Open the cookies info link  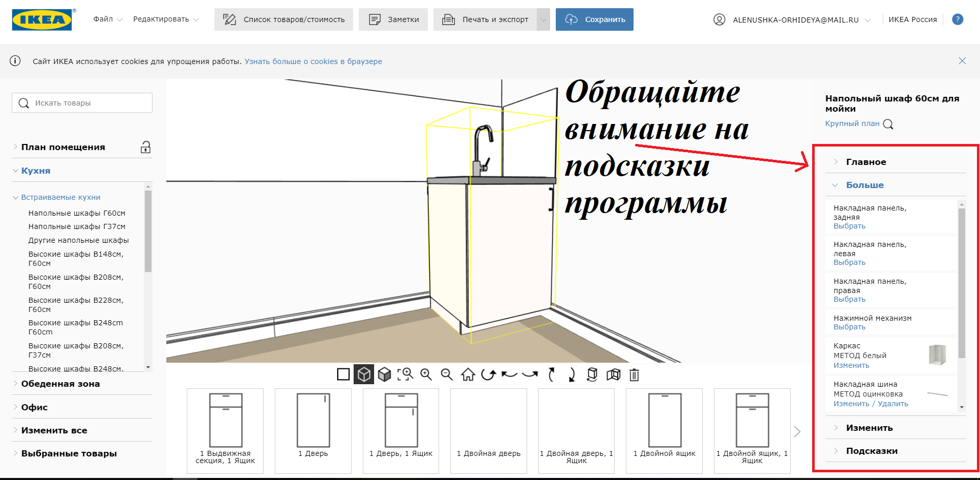click(313, 61)
